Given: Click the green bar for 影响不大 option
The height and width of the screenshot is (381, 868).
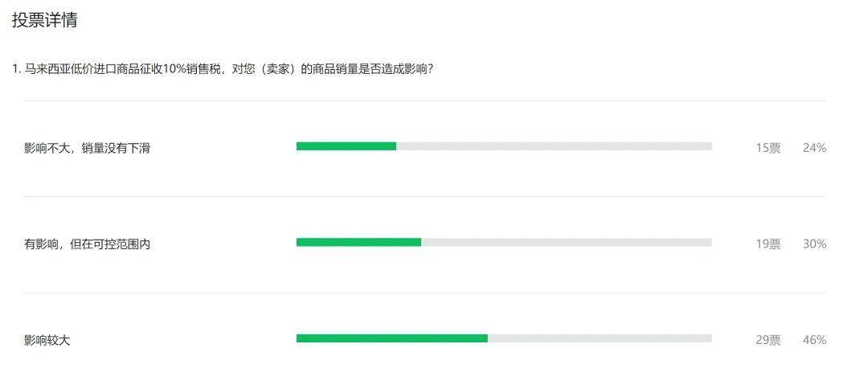Looking at the screenshot, I should click(346, 146).
